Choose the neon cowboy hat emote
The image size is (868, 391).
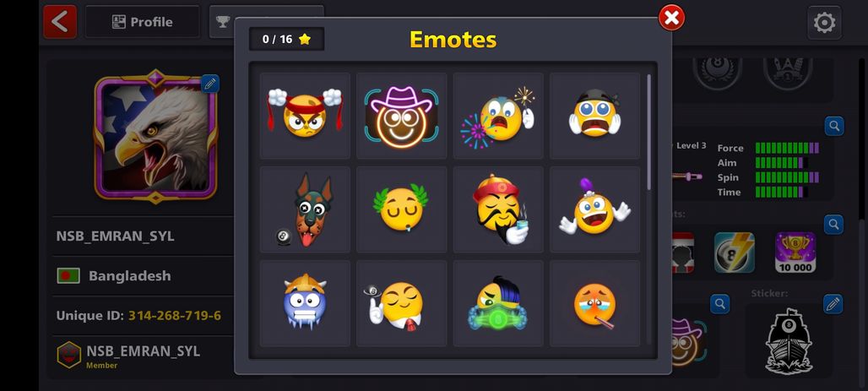pyautogui.click(x=401, y=116)
